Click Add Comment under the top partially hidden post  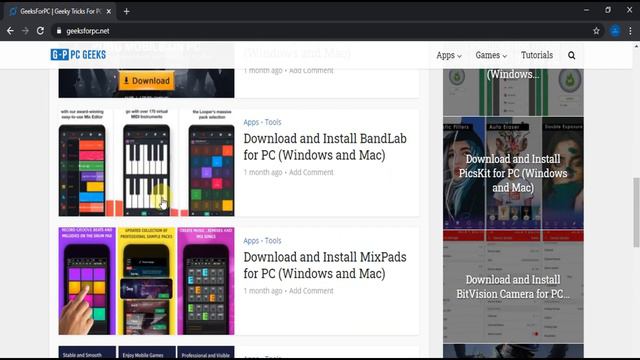click(311, 71)
